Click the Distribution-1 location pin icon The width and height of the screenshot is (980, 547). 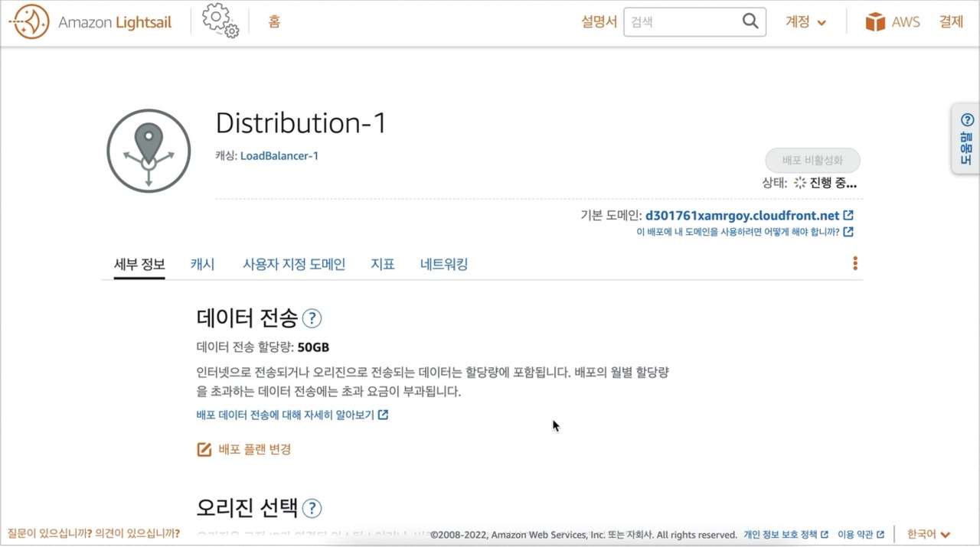[149, 151]
